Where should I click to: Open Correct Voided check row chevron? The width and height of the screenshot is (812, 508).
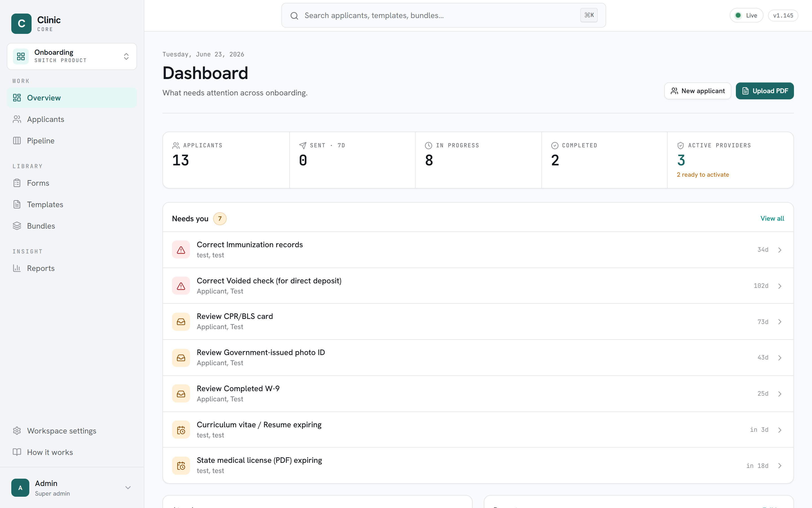780,286
